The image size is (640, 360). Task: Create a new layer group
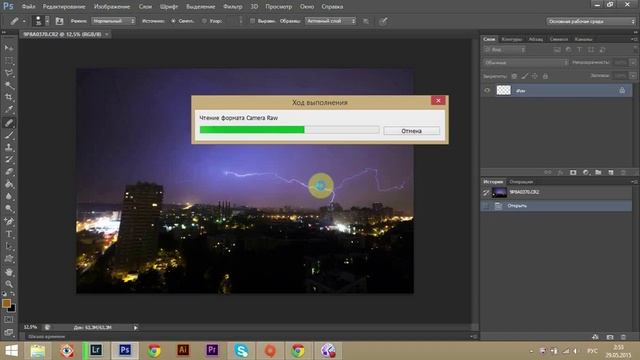pyautogui.click(x=598, y=173)
